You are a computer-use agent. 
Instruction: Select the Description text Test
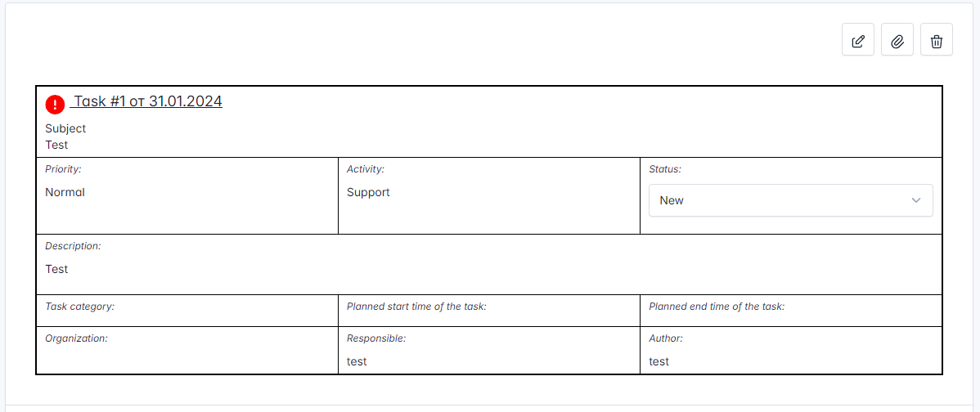(x=57, y=269)
